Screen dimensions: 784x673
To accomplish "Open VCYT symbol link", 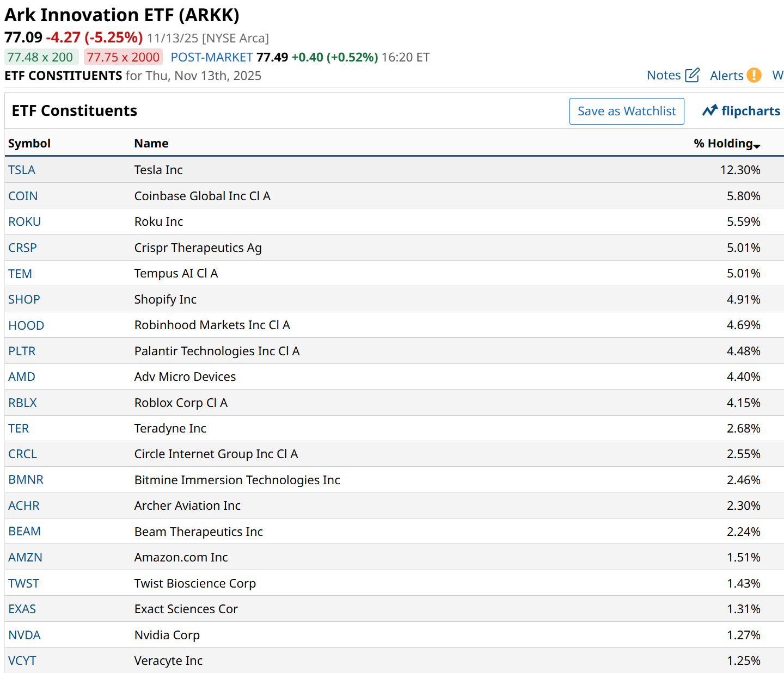I will [22, 660].
